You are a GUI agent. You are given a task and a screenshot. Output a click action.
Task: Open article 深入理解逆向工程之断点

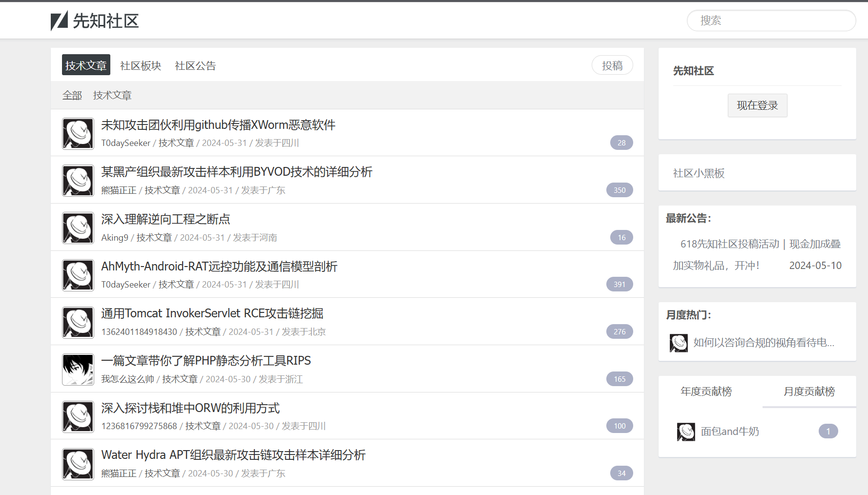click(165, 219)
